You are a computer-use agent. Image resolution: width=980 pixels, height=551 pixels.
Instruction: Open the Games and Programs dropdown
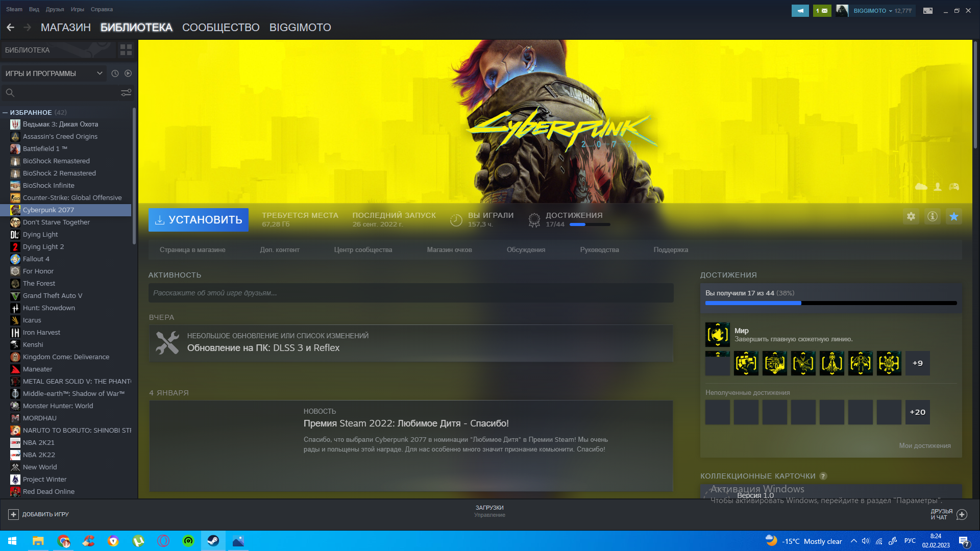[x=54, y=73]
